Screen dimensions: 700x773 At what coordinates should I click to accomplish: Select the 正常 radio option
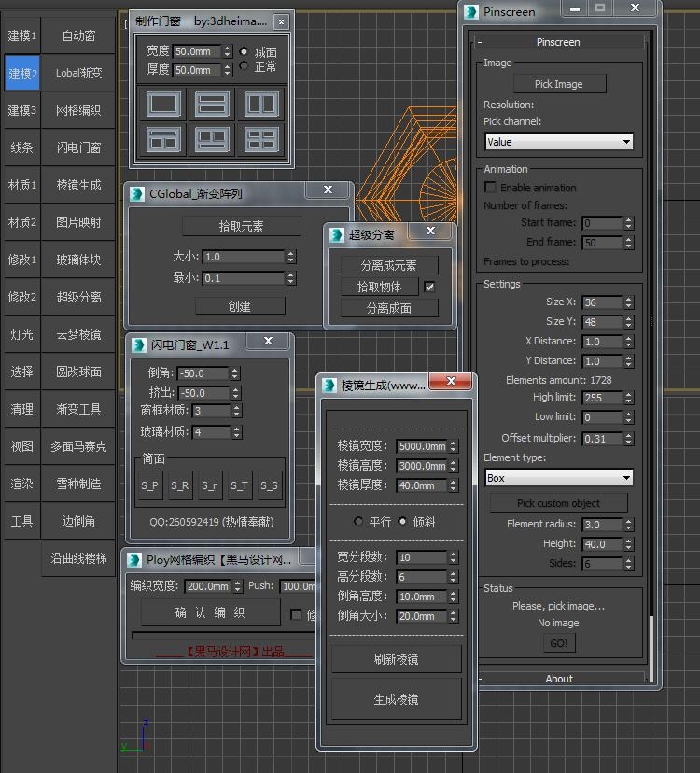(x=244, y=65)
